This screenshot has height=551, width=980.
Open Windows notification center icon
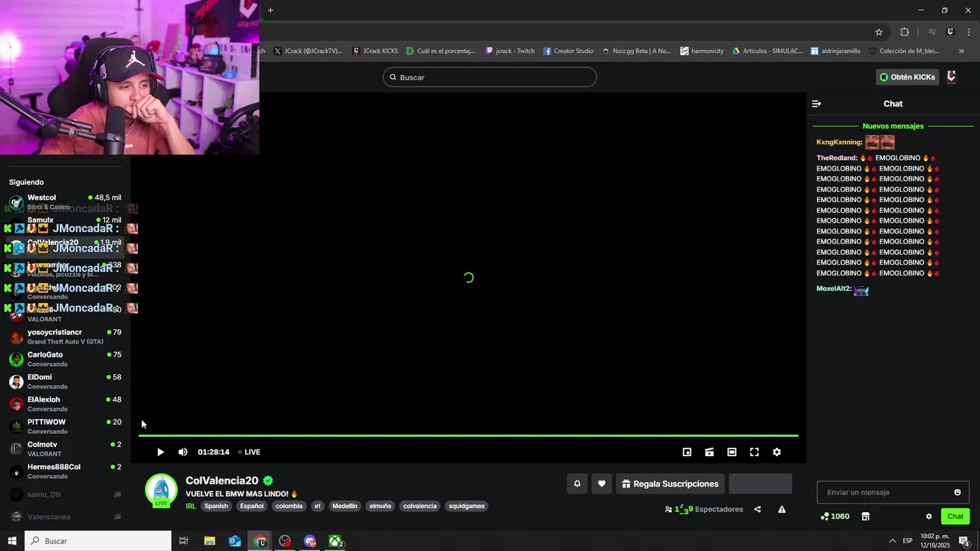[965, 541]
